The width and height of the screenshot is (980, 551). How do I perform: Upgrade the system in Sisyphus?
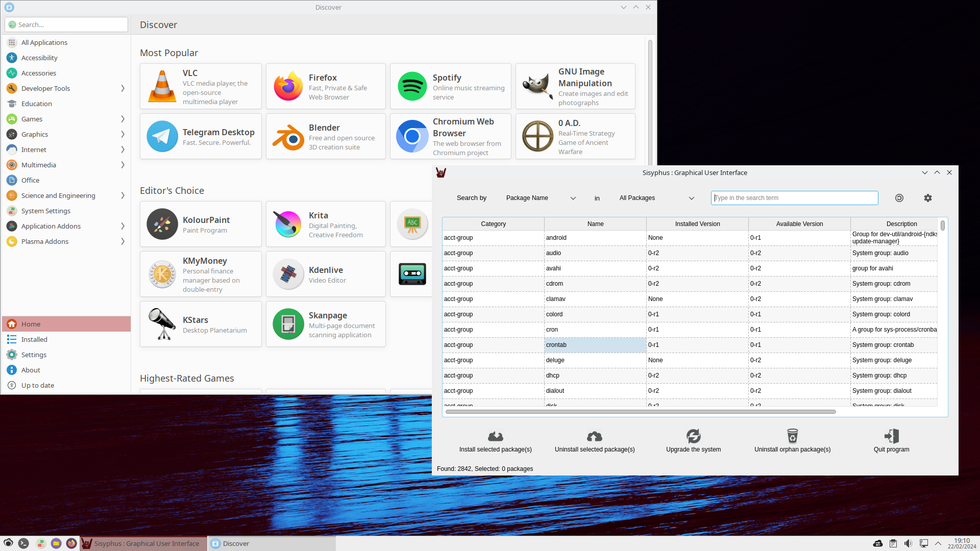(693, 441)
